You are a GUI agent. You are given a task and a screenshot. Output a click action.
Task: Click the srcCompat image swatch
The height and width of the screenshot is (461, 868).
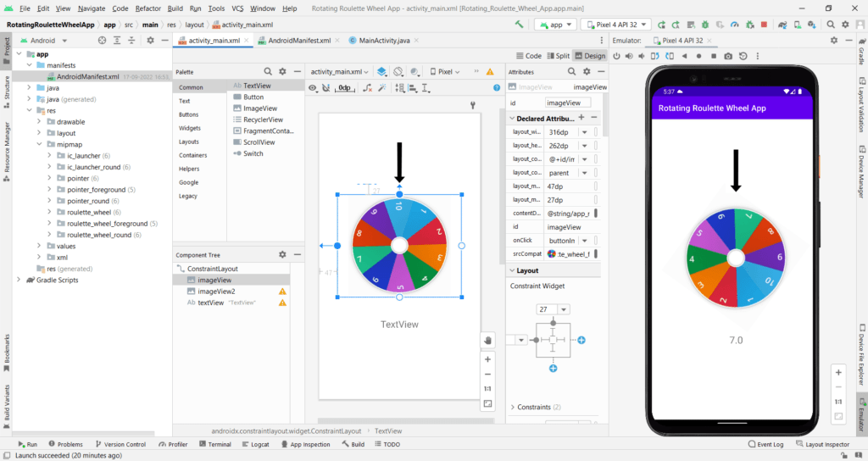[551, 254]
